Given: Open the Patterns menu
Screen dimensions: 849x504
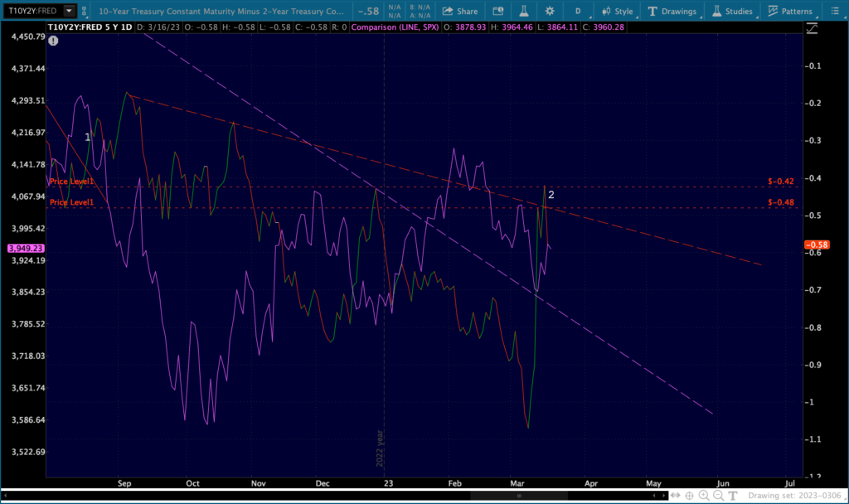Looking at the screenshot, I should click(x=790, y=12).
